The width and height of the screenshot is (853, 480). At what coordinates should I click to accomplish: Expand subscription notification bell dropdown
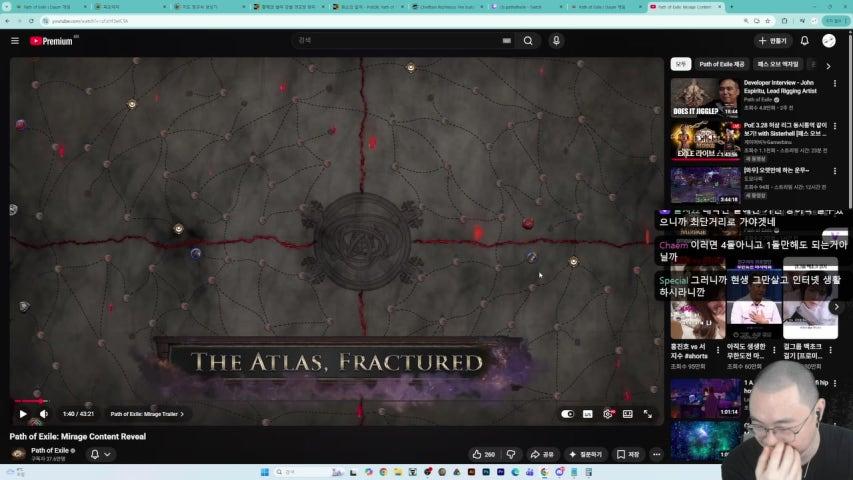click(x=100, y=454)
